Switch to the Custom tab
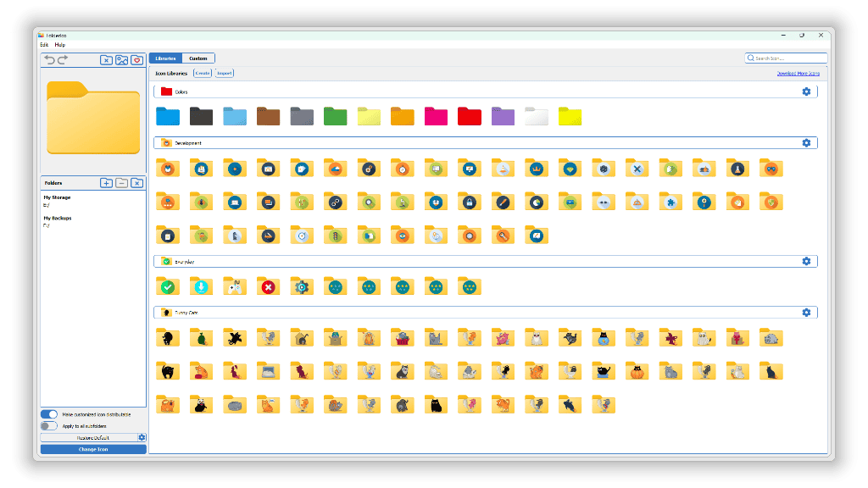 coord(198,58)
